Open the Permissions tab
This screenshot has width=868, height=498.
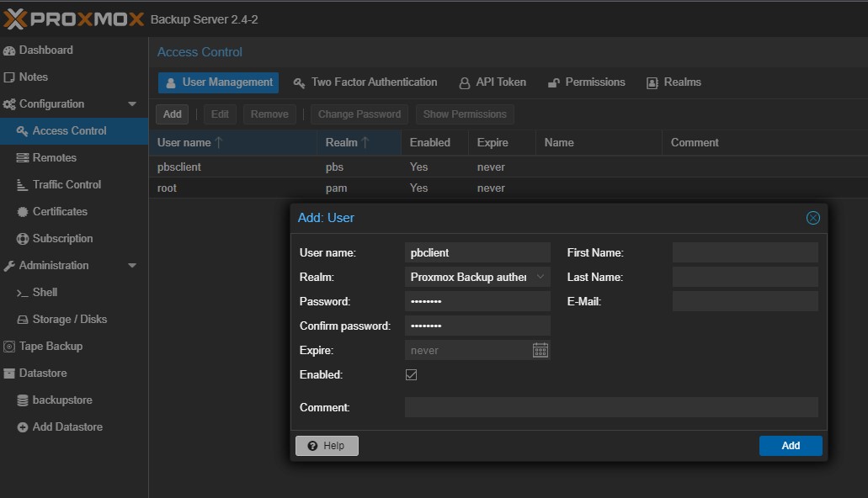[x=587, y=82]
